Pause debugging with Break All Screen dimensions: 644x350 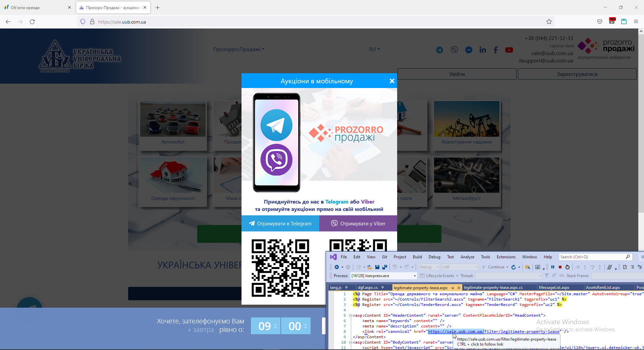tap(553, 267)
